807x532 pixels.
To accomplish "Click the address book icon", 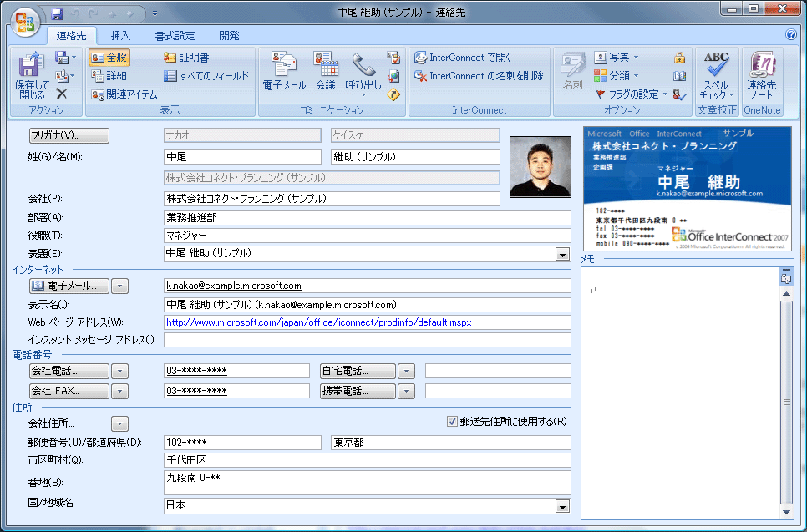I will point(679,76).
